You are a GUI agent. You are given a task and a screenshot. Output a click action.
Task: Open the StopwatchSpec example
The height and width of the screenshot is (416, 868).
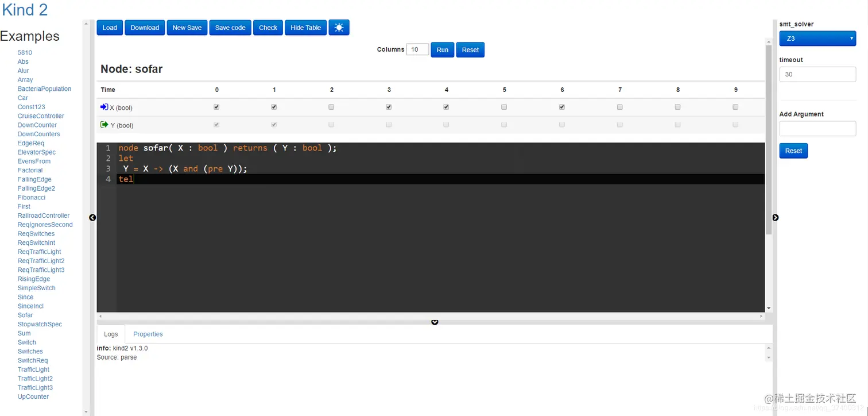pyautogui.click(x=40, y=325)
